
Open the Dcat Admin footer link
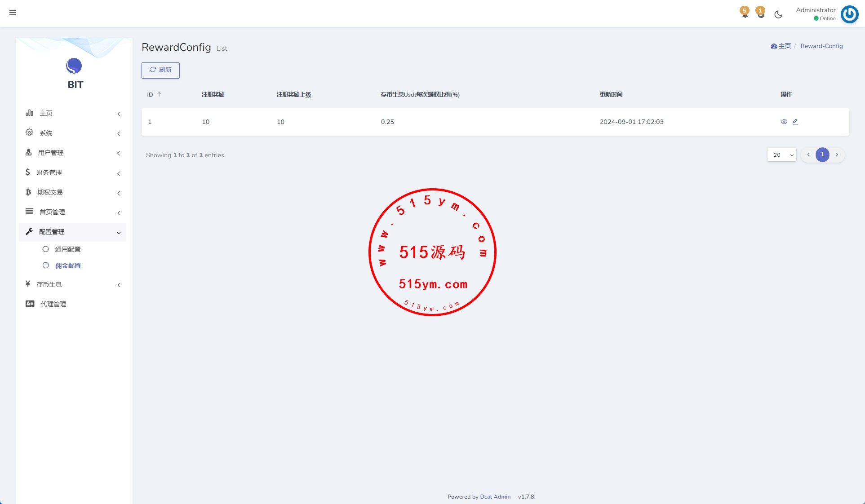tap(495, 497)
